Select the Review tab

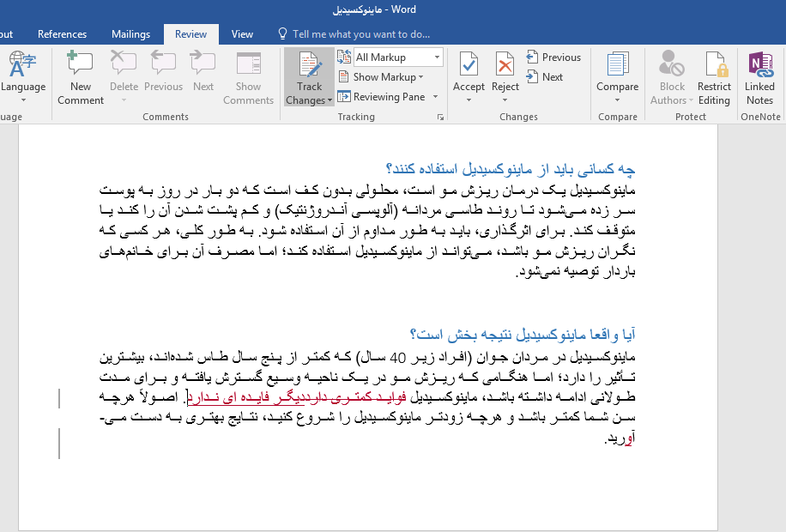coord(191,34)
